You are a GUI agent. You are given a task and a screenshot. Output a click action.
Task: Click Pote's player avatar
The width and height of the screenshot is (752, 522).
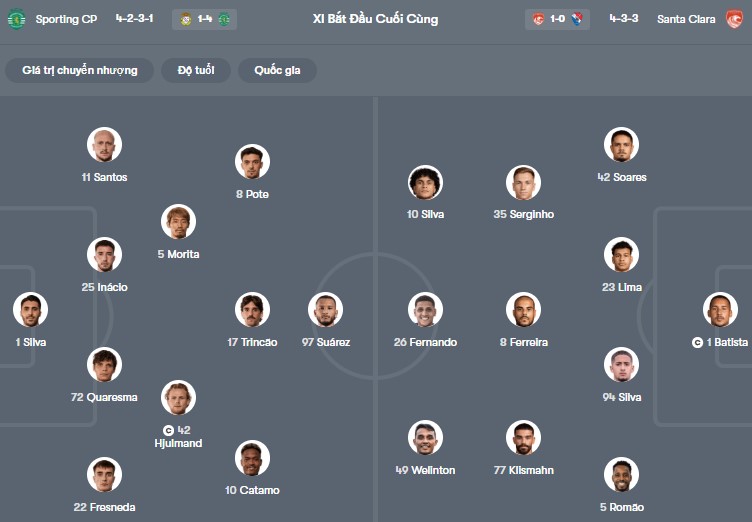coord(252,162)
